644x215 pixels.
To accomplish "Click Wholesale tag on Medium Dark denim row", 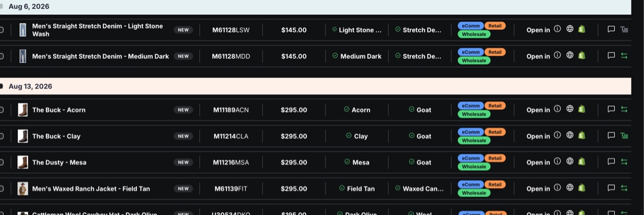I will (x=474, y=60).
